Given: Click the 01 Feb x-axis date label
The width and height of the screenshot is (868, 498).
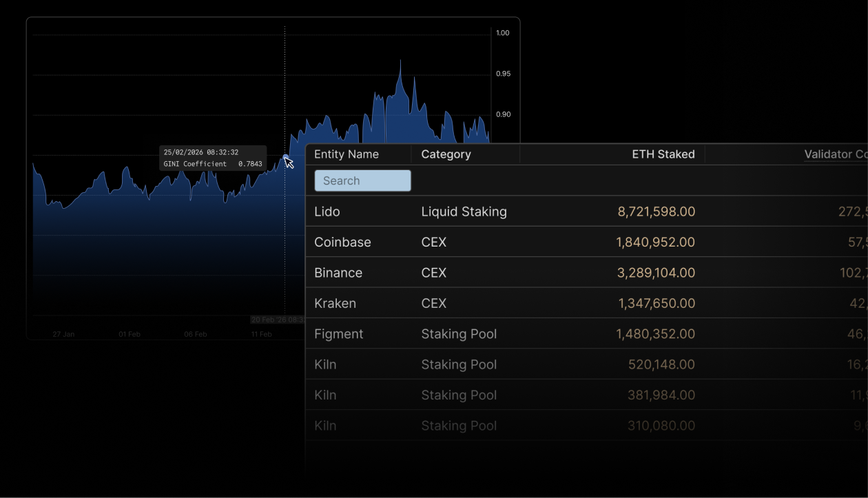Looking at the screenshot, I should click(x=129, y=334).
